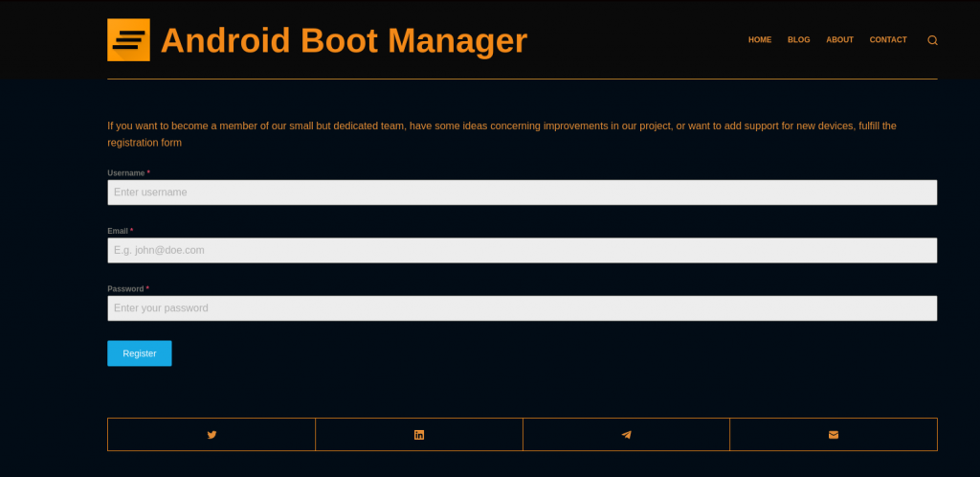Screen dimensions: 980x477
Task: Click the Email field label
Action: (x=120, y=231)
